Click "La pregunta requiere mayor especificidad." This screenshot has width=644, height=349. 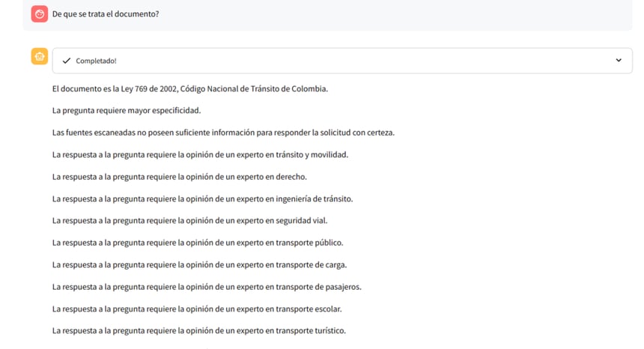pos(127,110)
